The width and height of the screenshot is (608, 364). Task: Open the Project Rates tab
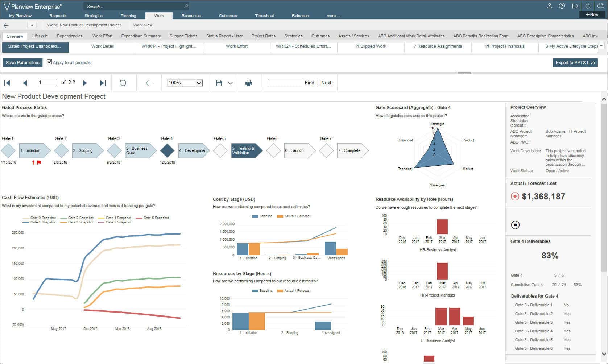point(264,36)
